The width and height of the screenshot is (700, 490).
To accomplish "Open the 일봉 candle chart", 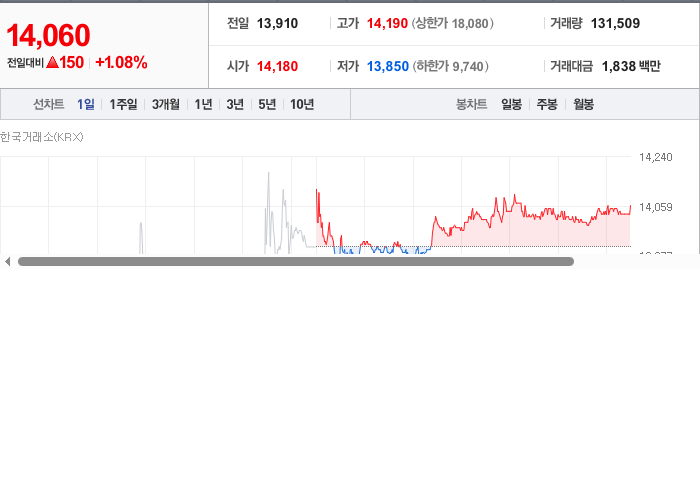I will coord(512,104).
